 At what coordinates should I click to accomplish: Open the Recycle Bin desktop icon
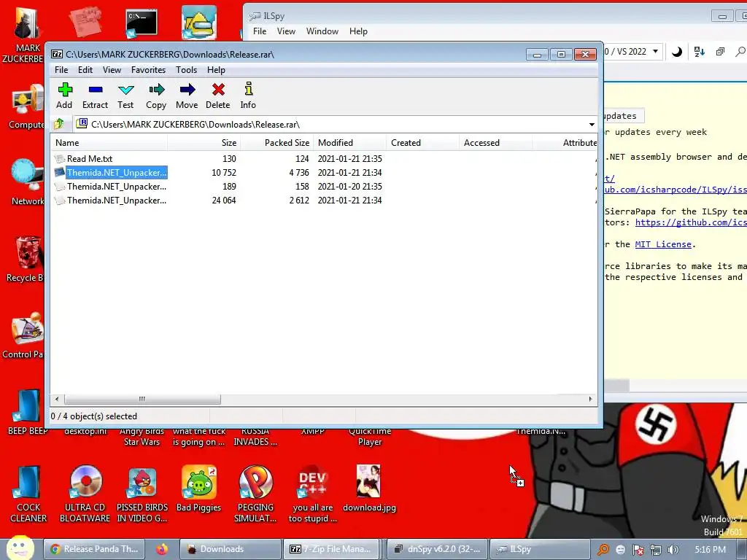(25, 260)
